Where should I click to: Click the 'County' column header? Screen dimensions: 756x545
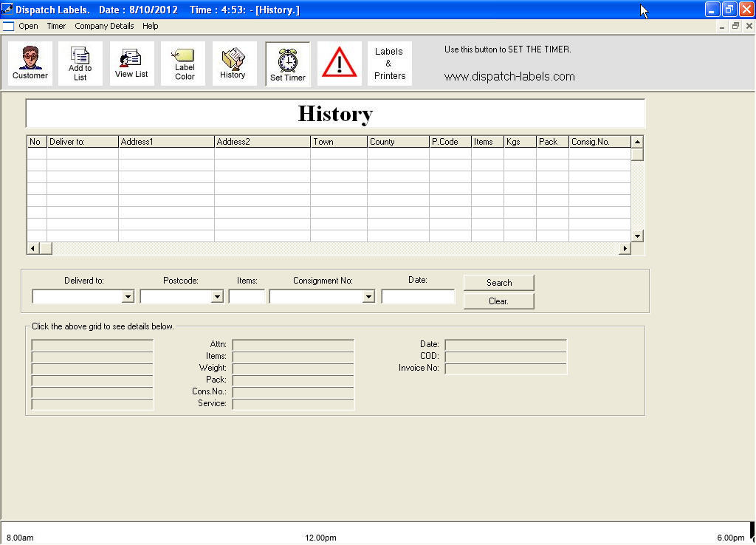click(x=398, y=142)
